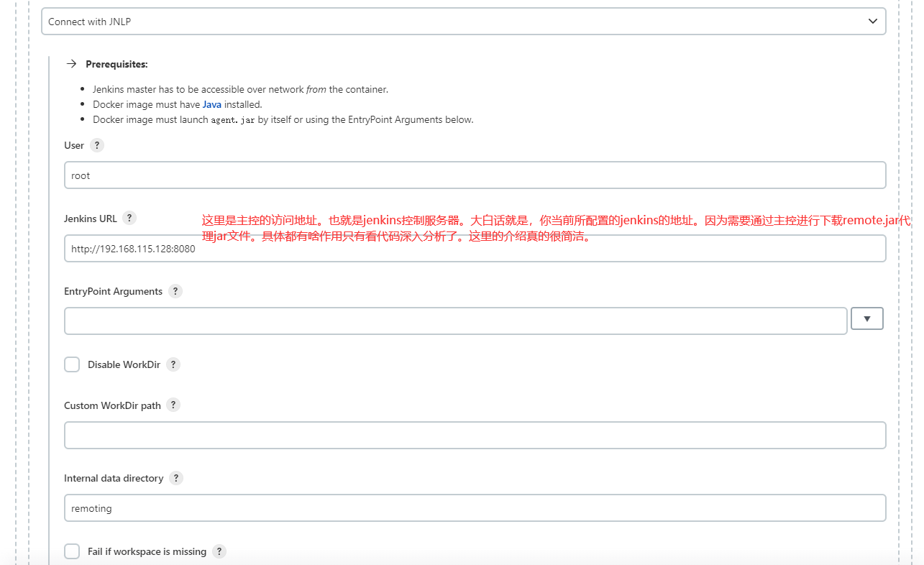
Task: Open help for the User field
Action: coord(97,145)
